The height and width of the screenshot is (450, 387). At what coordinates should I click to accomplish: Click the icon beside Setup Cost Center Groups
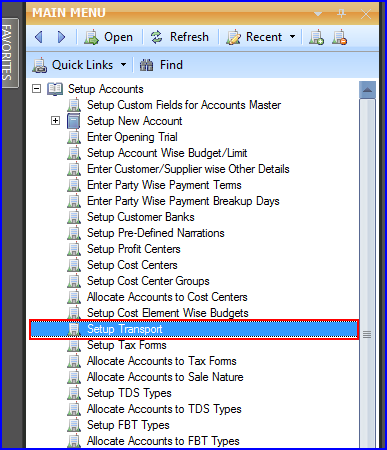click(x=74, y=281)
